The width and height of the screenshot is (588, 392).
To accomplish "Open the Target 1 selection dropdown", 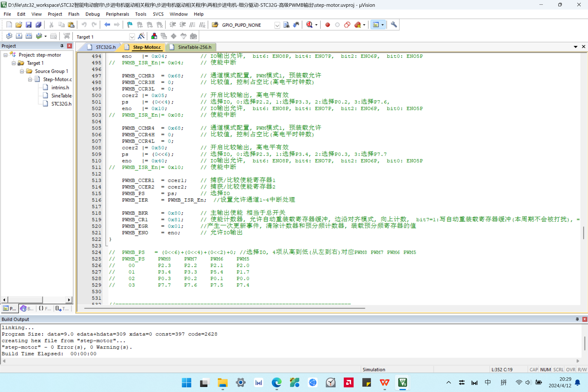I will point(132,37).
